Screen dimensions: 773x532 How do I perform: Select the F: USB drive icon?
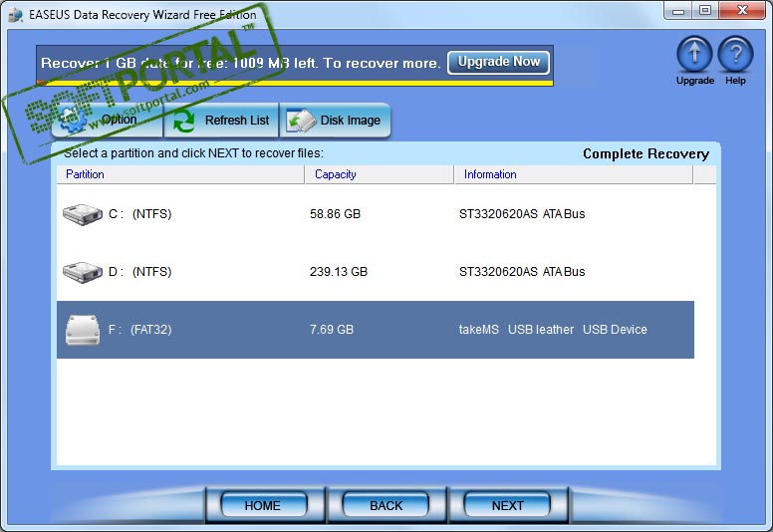tap(83, 330)
